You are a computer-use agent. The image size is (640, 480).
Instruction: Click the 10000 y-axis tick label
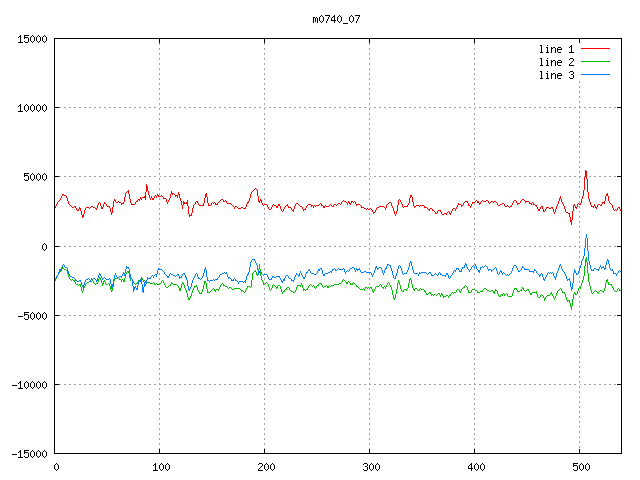[32, 108]
